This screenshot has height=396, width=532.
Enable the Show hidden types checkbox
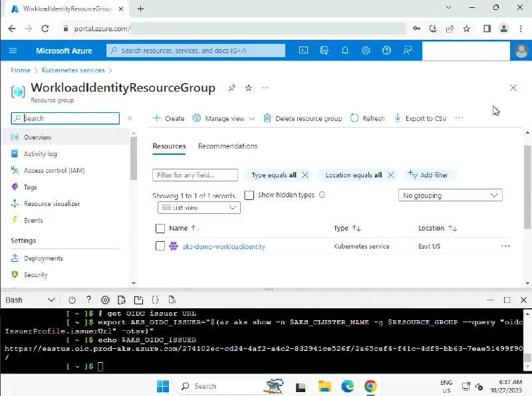249,195
